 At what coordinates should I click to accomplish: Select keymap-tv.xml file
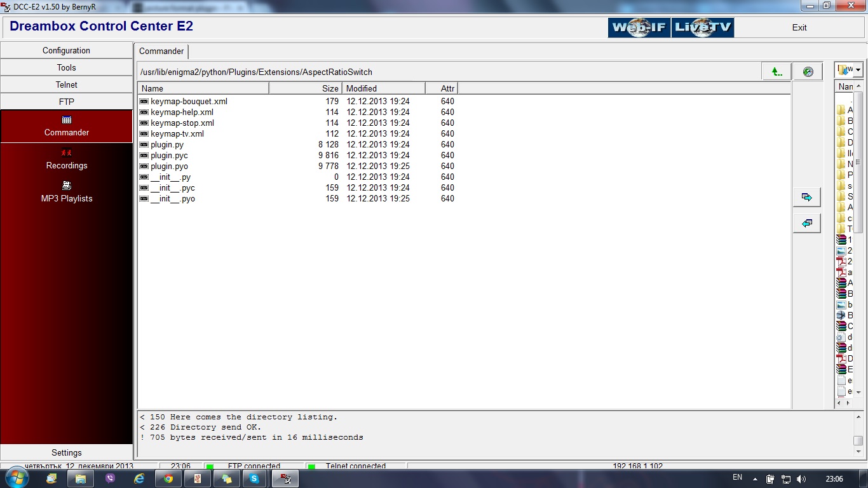tap(177, 133)
